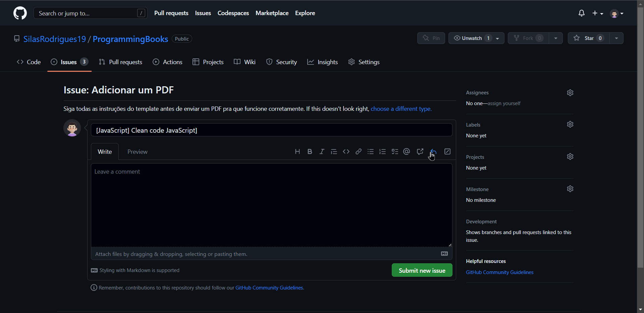
Task: Toggle bold formatting in the editor
Action: (x=310, y=151)
